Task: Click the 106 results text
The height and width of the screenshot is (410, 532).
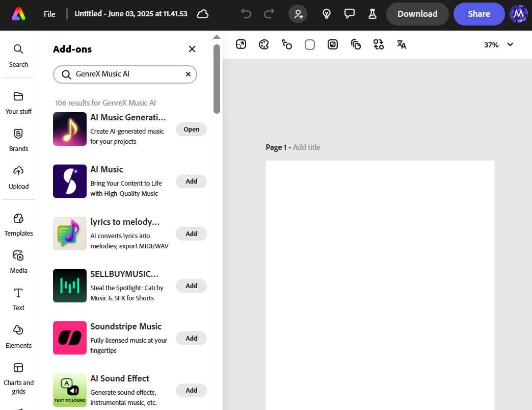Action: (x=105, y=103)
